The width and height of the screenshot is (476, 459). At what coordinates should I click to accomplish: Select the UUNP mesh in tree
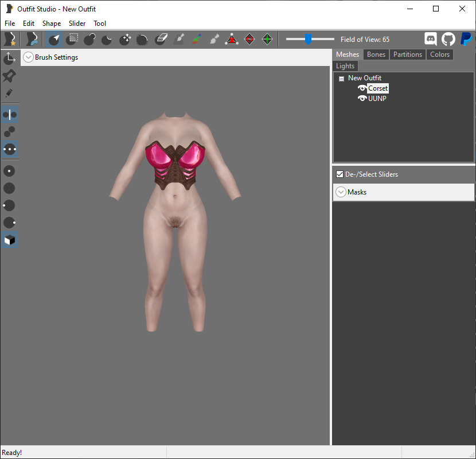point(377,99)
